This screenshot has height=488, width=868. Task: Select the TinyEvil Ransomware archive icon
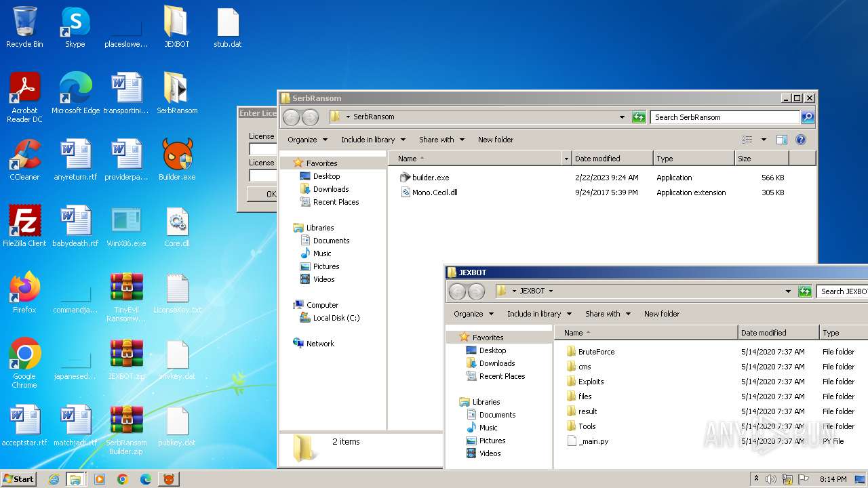(x=126, y=297)
